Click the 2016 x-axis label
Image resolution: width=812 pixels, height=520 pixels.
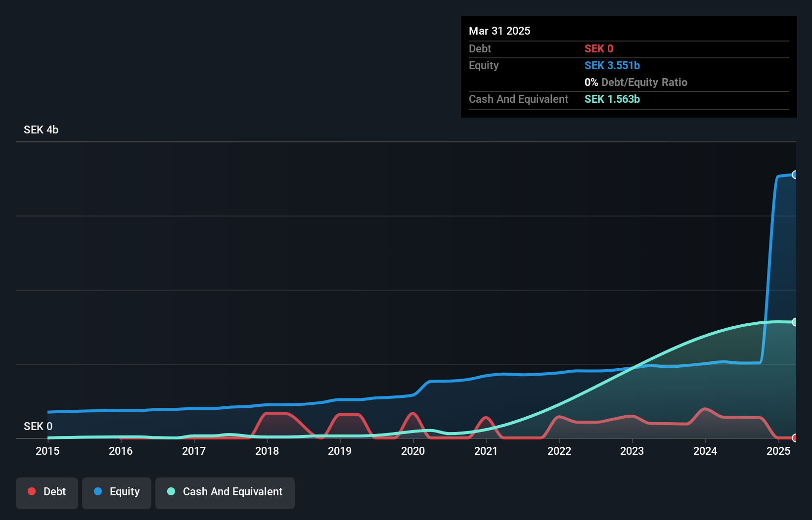tap(121, 451)
